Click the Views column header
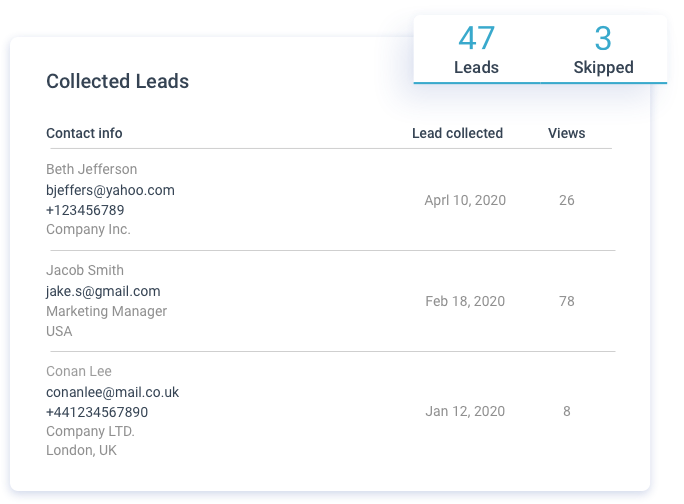The image size is (684, 504). (x=567, y=133)
